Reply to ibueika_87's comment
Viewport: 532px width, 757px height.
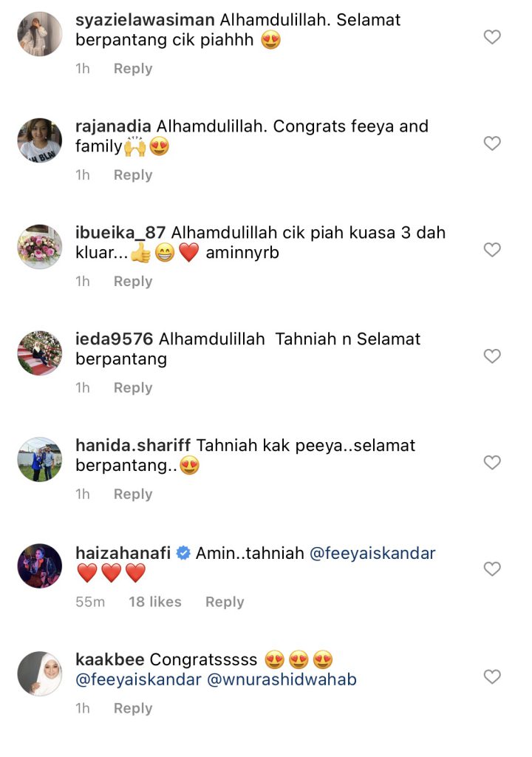133,281
